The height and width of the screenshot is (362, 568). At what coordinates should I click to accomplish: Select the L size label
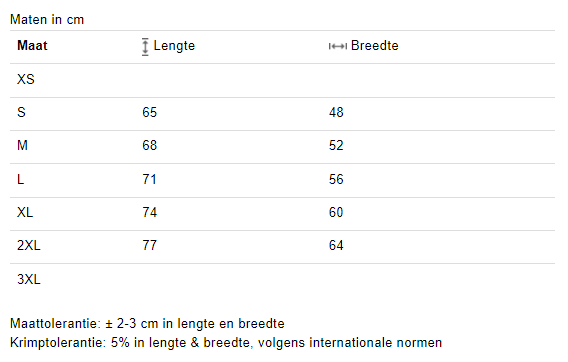tap(21, 179)
